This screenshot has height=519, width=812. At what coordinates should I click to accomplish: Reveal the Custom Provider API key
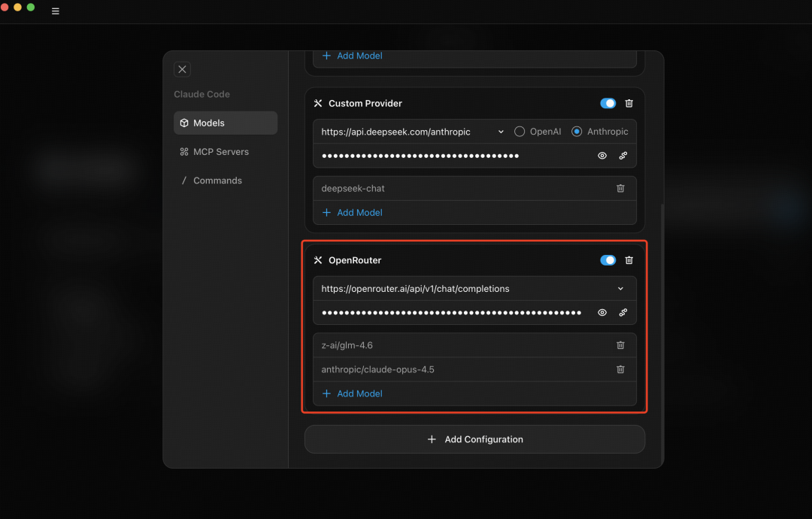point(602,156)
